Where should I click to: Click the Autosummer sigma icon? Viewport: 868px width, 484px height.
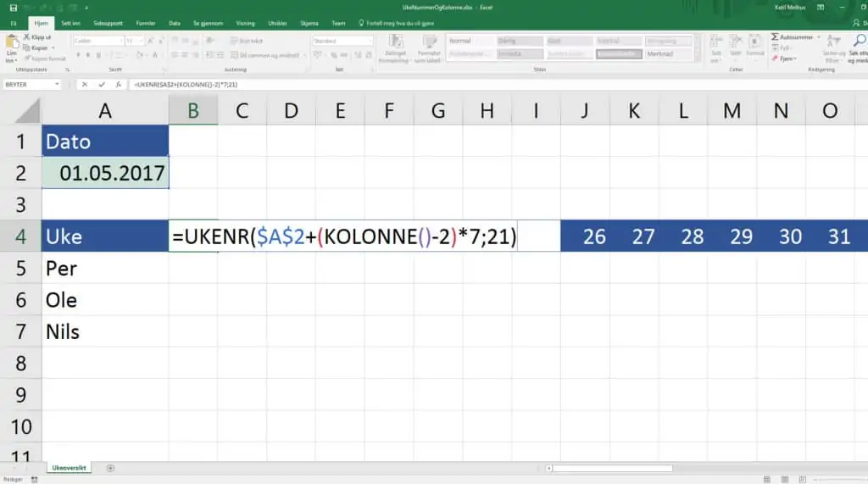pos(775,37)
